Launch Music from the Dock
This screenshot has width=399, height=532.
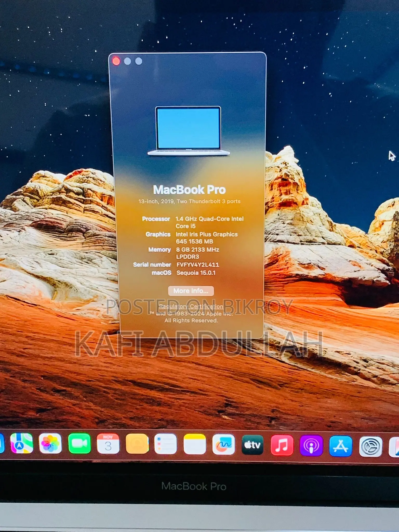(x=282, y=445)
